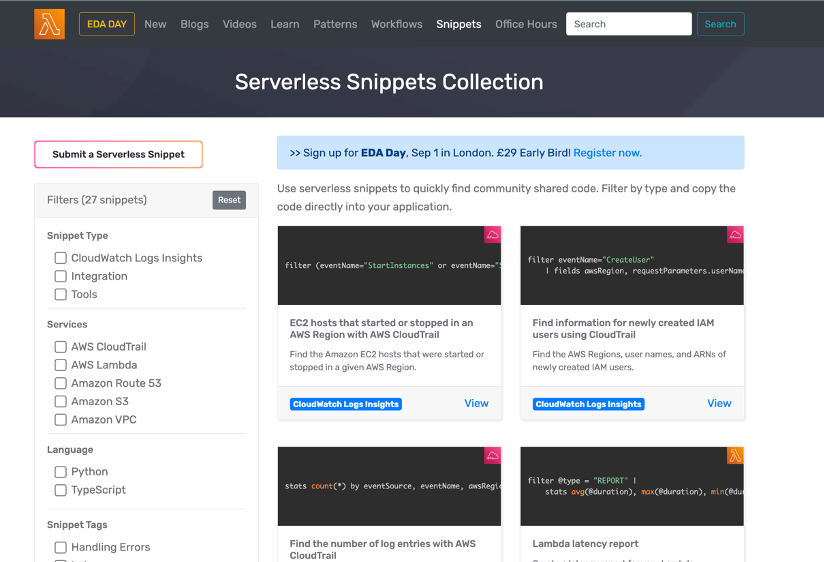Image resolution: width=824 pixels, height=562 pixels.
Task: Open the CreateUser code preview thumbnail
Action: point(632,265)
